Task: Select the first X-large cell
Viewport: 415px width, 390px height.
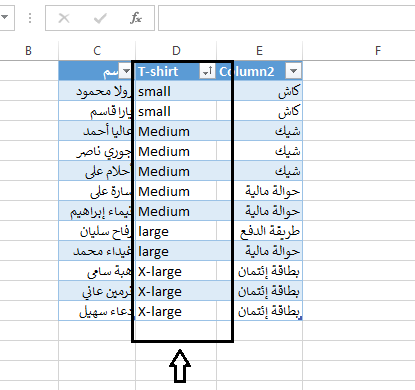Action: tap(176, 271)
